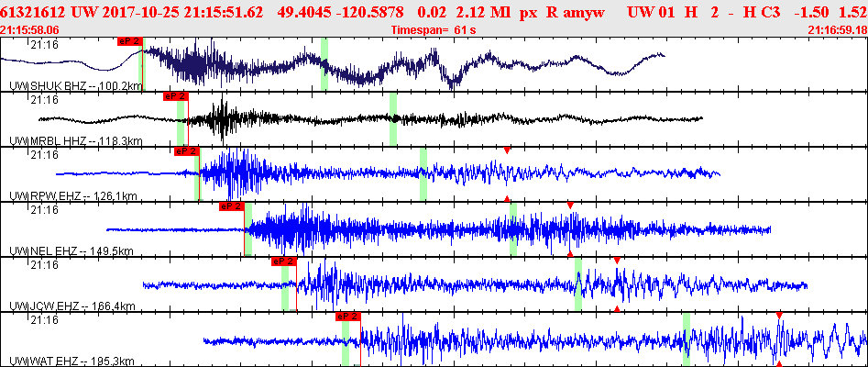This screenshot has width=868, height=367.
Task: Click the top red triangle on RPW trace
Action: (x=507, y=150)
